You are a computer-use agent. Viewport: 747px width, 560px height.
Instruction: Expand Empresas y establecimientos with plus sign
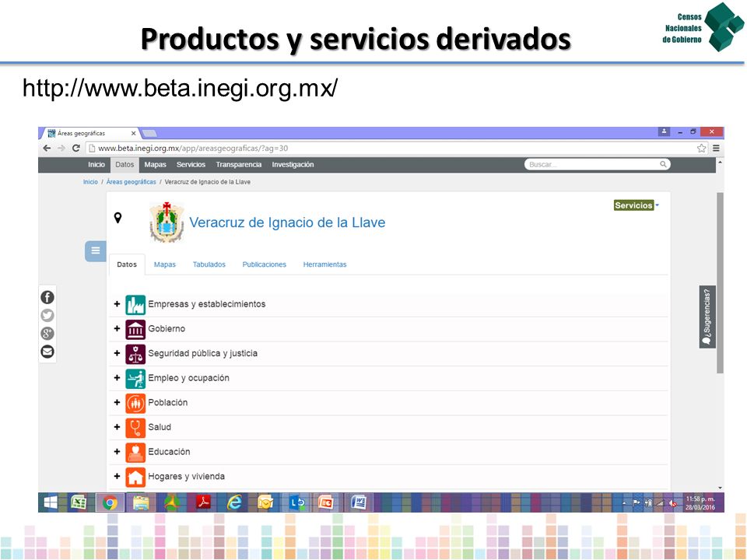pyautogui.click(x=117, y=304)
